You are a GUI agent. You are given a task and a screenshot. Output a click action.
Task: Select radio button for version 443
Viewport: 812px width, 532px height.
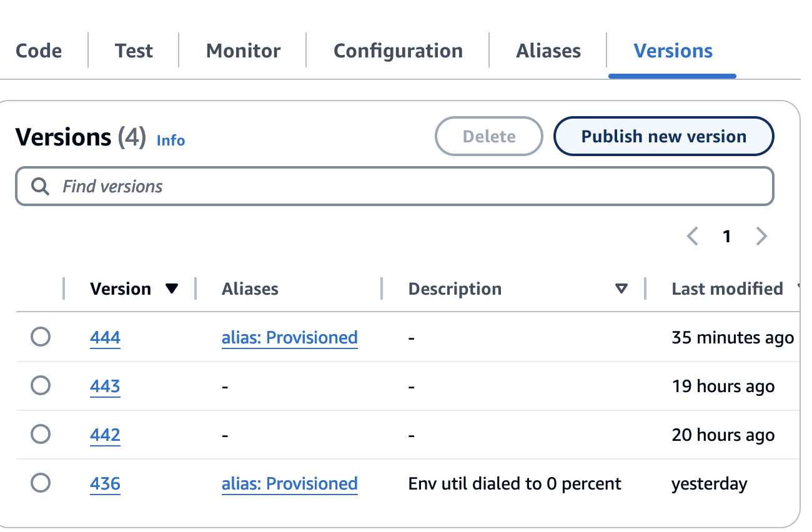[41, 387]
